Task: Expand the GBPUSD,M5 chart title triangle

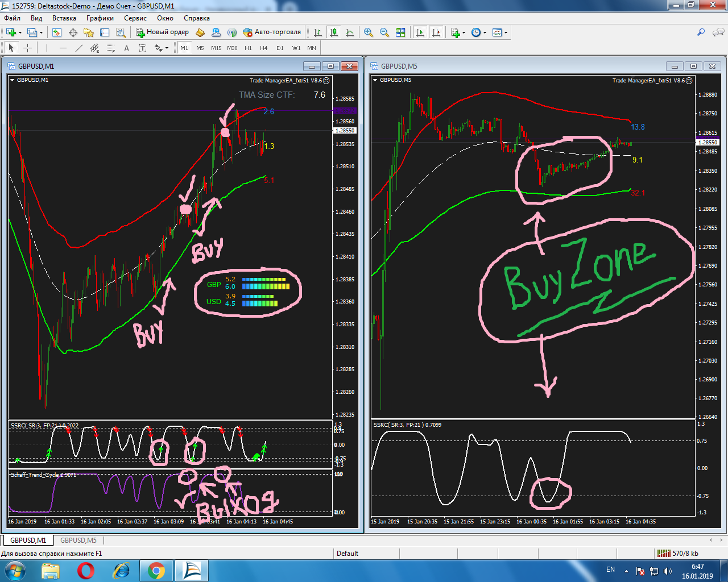Action: pos(375,80)
